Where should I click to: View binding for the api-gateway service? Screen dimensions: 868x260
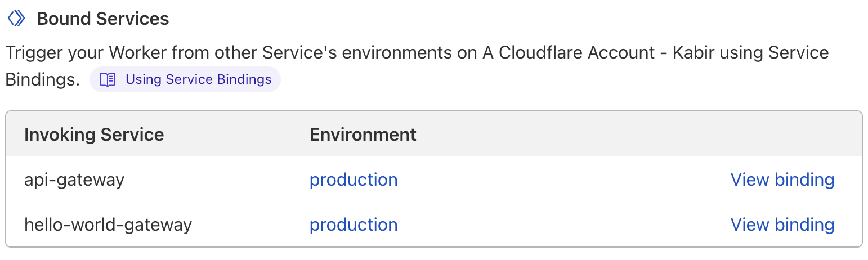[782, 180]
